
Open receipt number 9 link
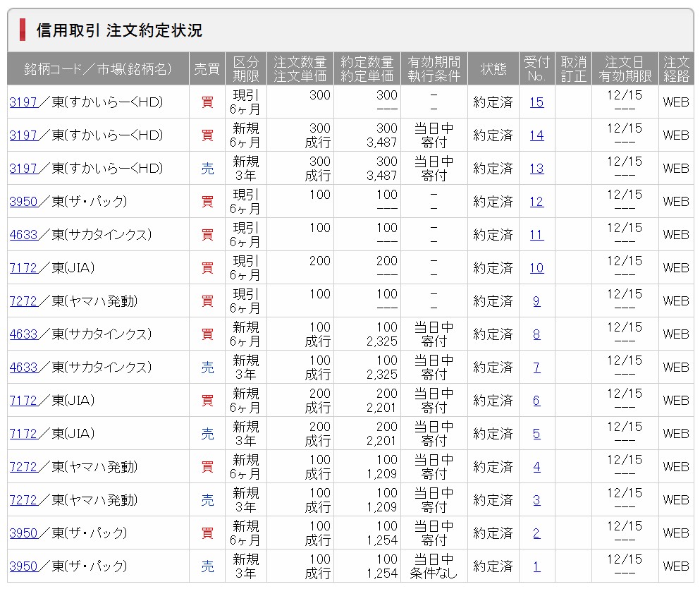click(x=536, y=301)
